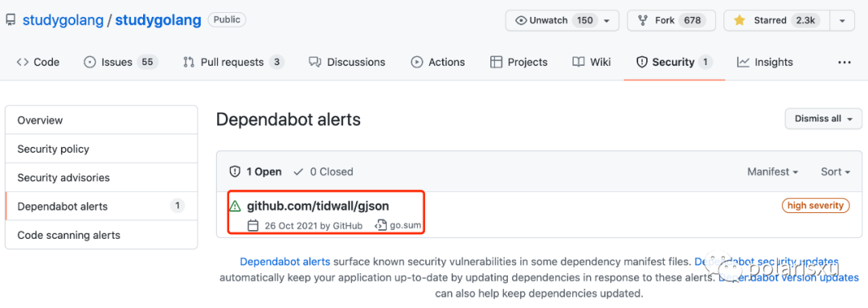Open the Manifest filter dropdown
Viewport: 868px width, 308px height.
pos(773,172)
